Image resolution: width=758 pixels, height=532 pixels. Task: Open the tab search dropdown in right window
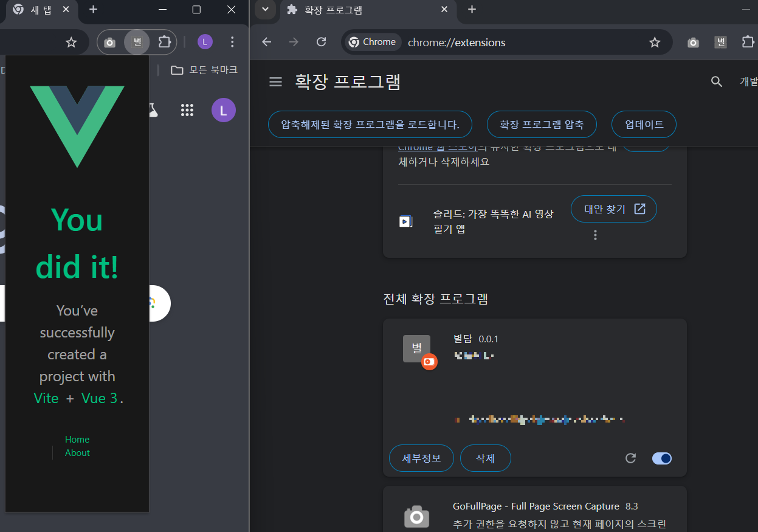[x=265, y=9]
